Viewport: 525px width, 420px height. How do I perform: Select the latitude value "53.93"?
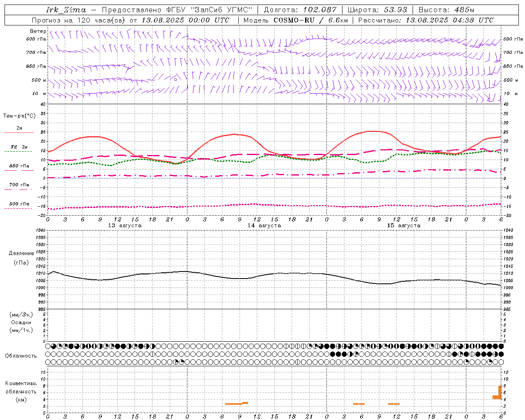coord(396,10)
